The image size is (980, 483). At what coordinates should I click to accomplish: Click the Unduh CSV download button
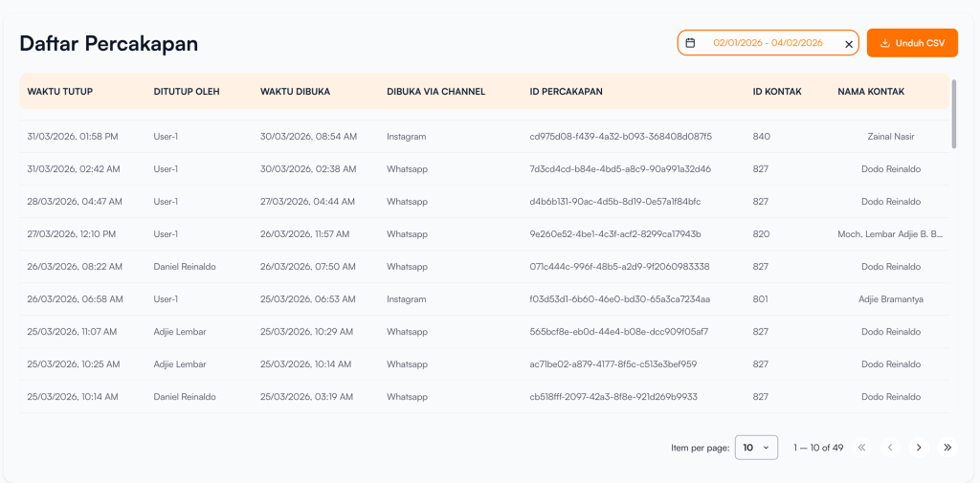click(x=912, y=43)
